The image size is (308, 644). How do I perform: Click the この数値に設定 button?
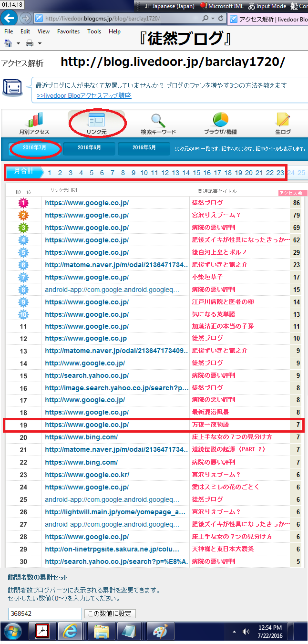click(x=110, y=614)
